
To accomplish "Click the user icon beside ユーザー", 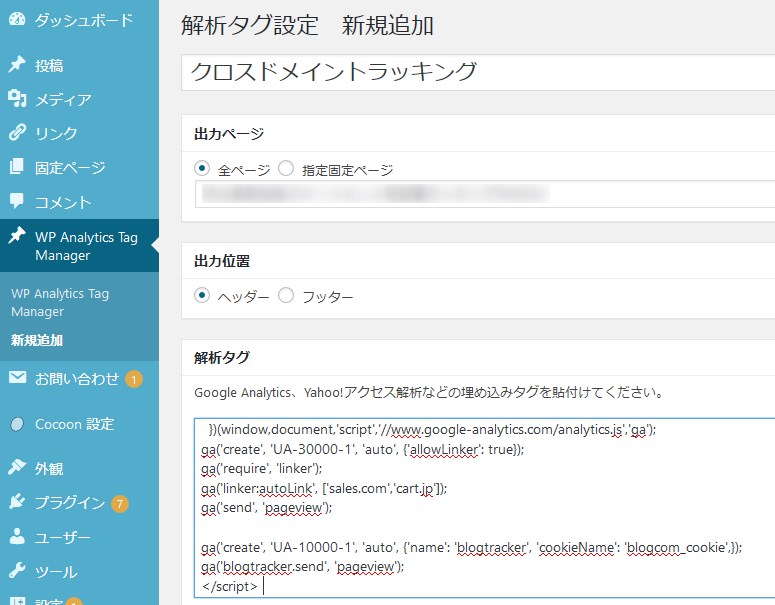I will click(x=17, y=536).
